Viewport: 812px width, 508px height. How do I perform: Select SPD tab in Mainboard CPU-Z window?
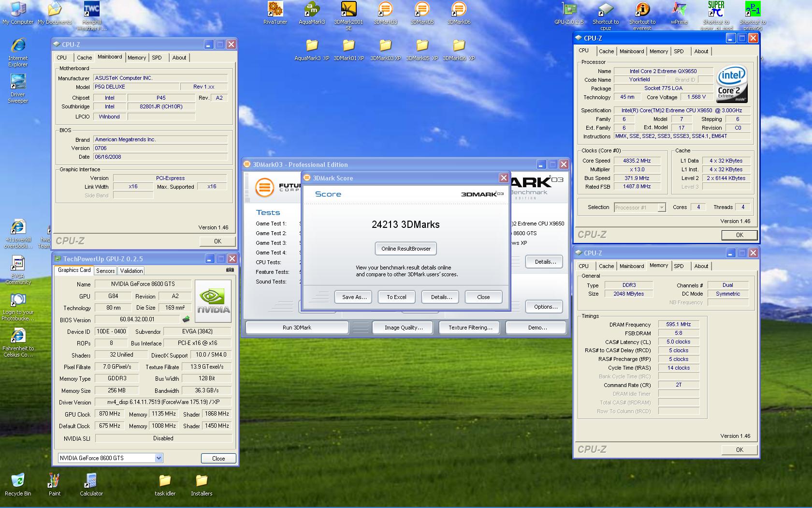[157, 58]
